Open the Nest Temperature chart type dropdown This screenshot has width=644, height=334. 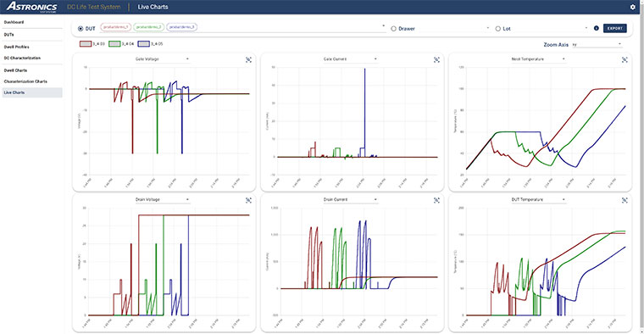point(537,59)
